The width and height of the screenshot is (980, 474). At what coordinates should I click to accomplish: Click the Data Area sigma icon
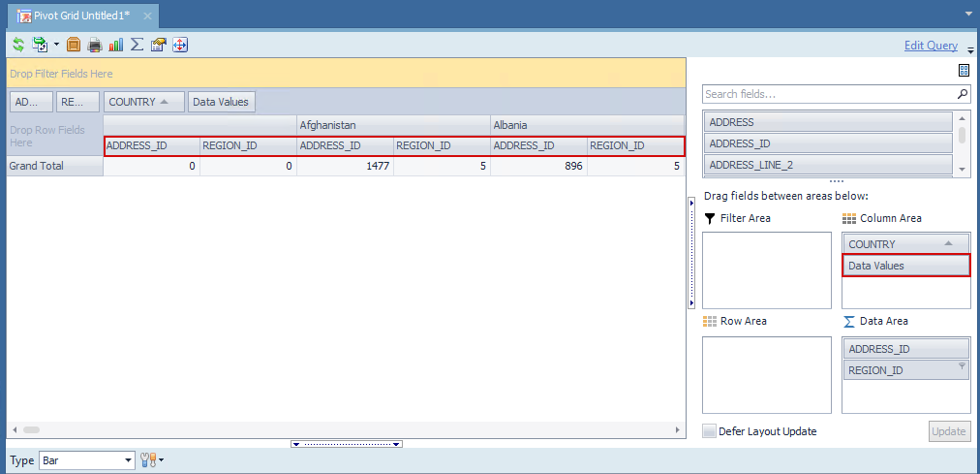point(848,321)
